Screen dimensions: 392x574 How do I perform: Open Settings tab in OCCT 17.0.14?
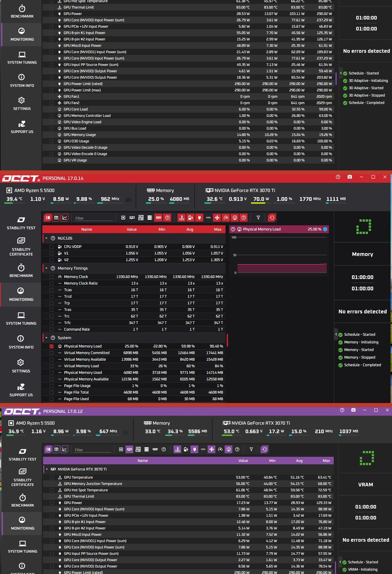pyautogui.click(x=21, y=366)
